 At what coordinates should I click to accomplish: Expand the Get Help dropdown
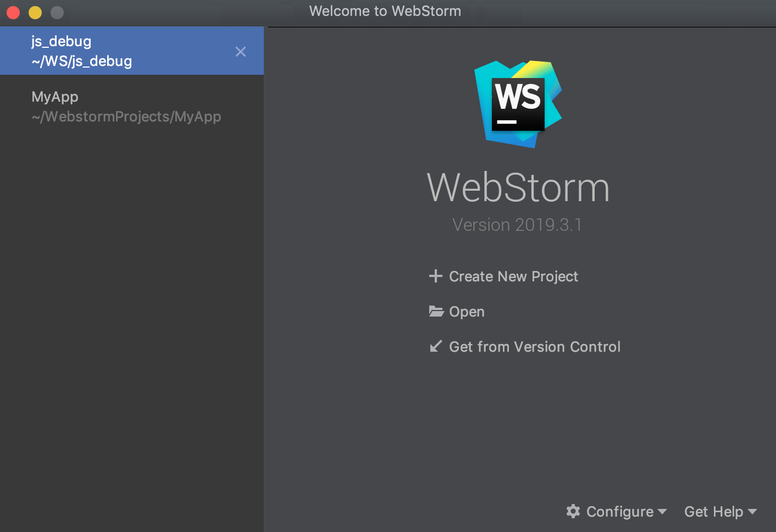[720, 512]
